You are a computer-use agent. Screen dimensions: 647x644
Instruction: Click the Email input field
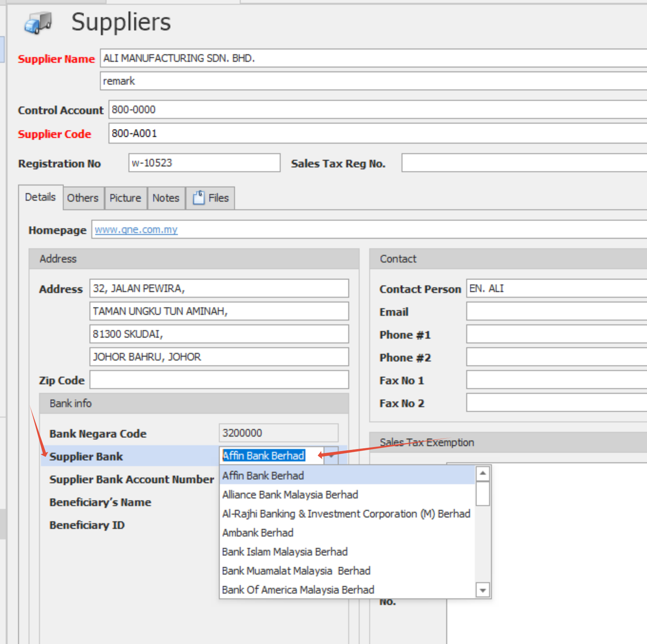tap(557, 311)
